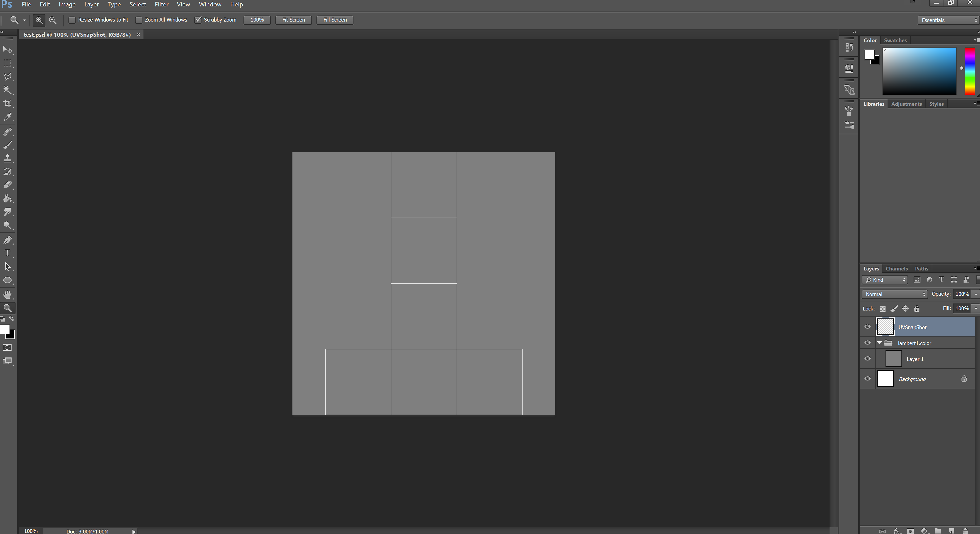Switch to the Channels tab

click(896, 268)
